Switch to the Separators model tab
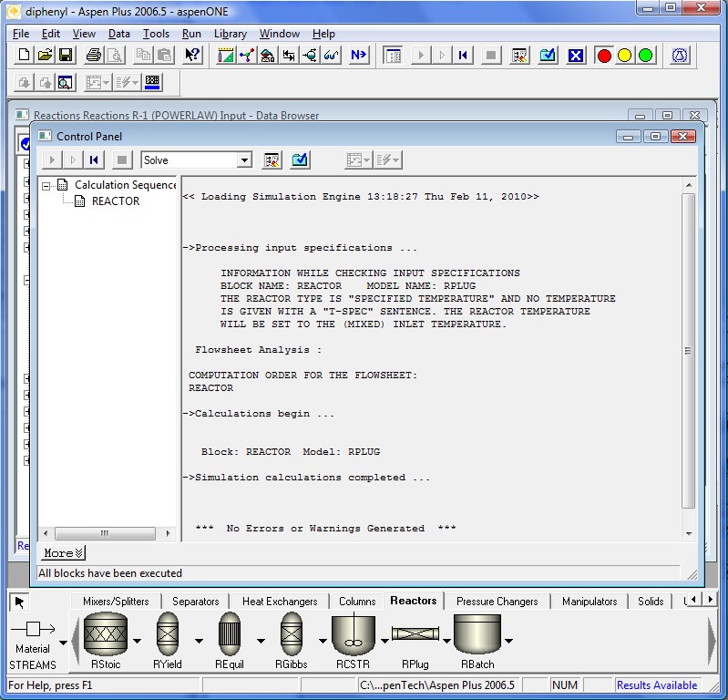This screenshot has height=700, width=728. tap(195, 602)
